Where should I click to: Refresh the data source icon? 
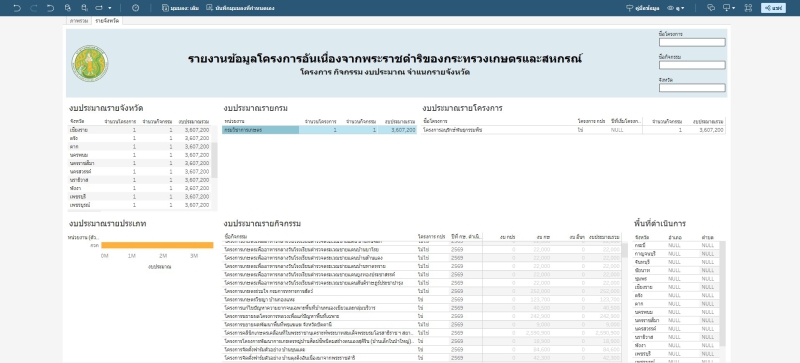[68, 8]
